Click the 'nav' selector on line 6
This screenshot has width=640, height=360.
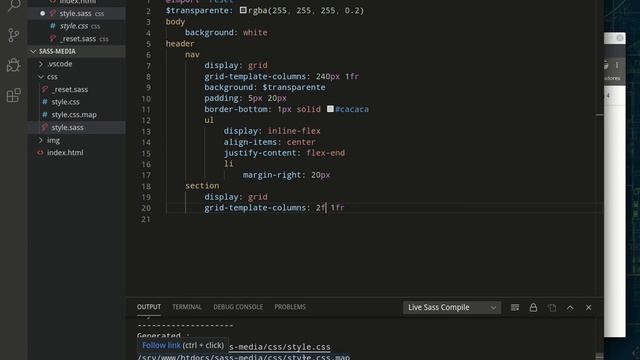pos(192,55)
